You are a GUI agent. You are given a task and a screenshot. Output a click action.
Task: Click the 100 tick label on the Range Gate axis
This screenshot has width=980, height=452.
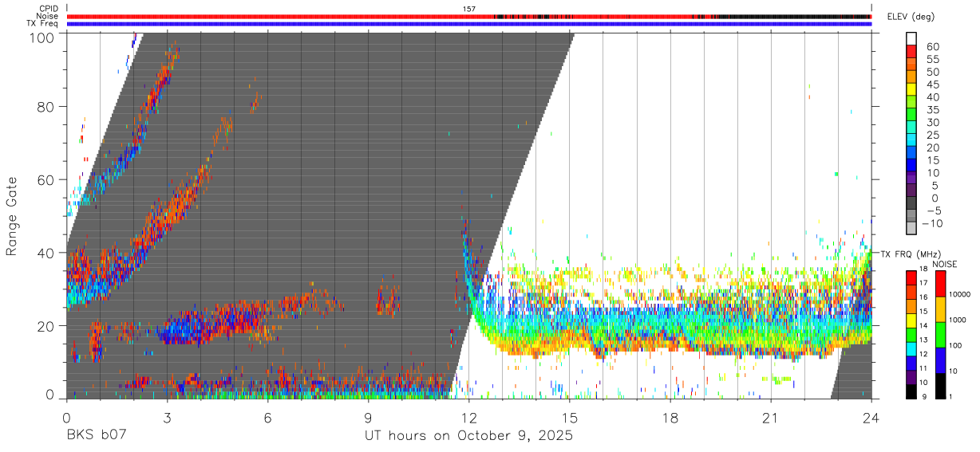43,37
